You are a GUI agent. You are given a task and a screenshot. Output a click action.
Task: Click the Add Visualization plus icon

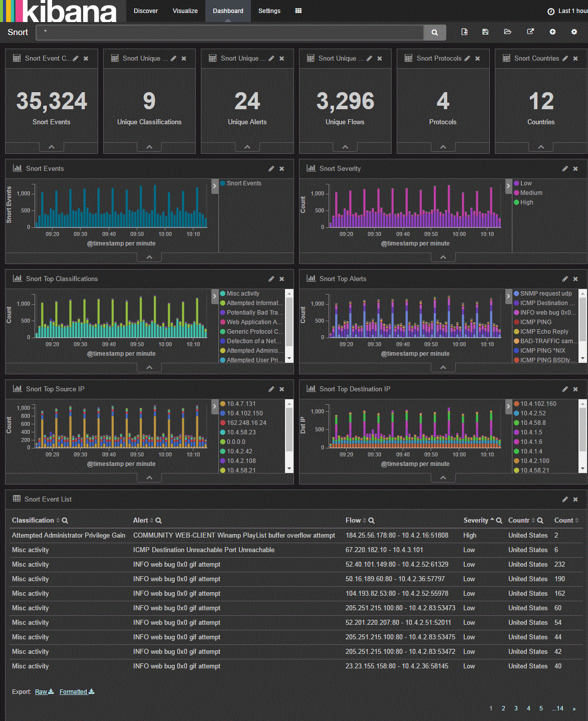552,32
